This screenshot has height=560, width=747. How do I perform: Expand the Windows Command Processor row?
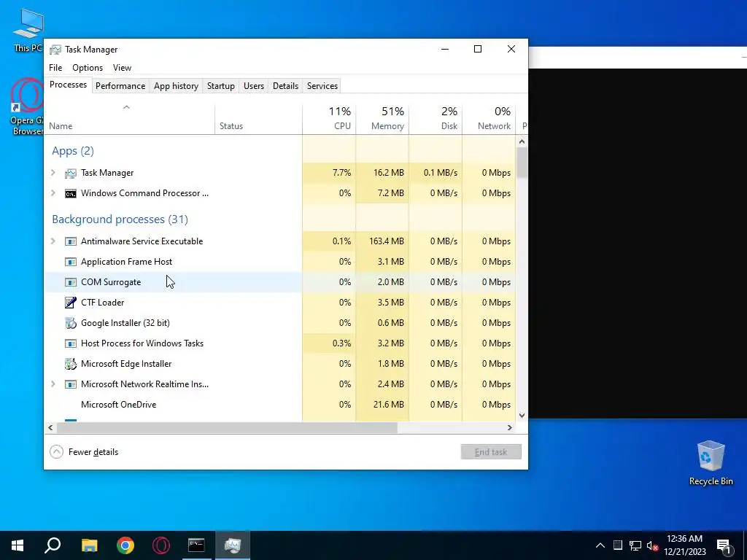click(x=53, y=193)
